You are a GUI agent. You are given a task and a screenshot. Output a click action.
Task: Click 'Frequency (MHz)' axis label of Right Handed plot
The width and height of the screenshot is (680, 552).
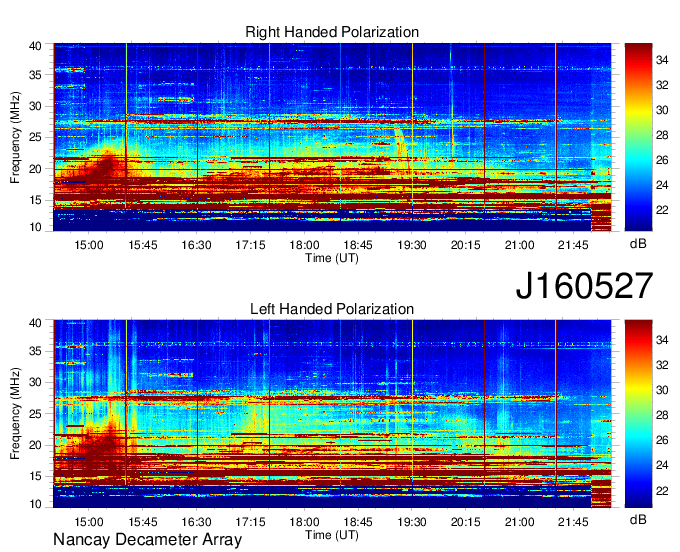pyautogui.click(x=15, y=137)
